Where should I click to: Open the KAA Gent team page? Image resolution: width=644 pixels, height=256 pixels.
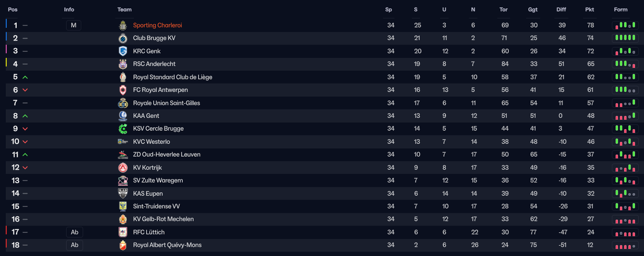point(146,116)
